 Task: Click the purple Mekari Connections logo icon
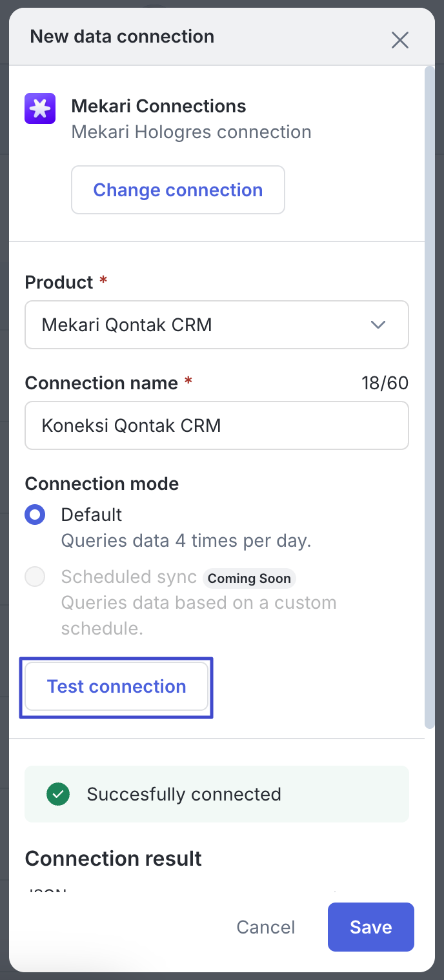[x=40, y=108]
